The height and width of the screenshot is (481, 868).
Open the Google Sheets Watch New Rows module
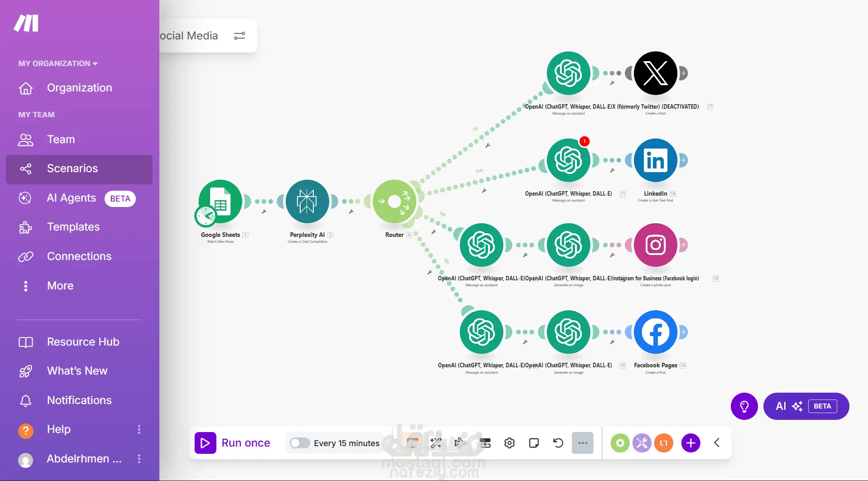pyautogui.click(x=221, y=202)
